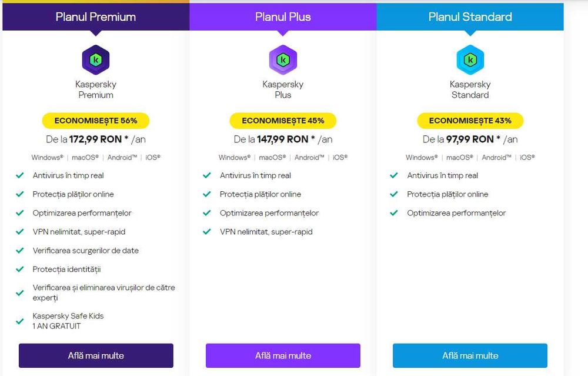The width and height of the screenshot is (588, 376).
Task: Click the checkmark beside Plus's Antivirus în timp real
Action: pyautogui.click(x=207, y=175)
